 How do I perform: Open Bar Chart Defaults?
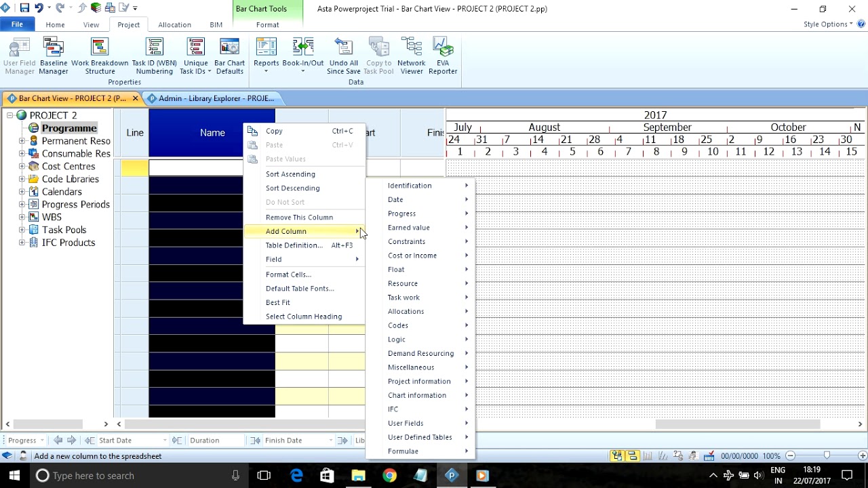pos(230,56)
